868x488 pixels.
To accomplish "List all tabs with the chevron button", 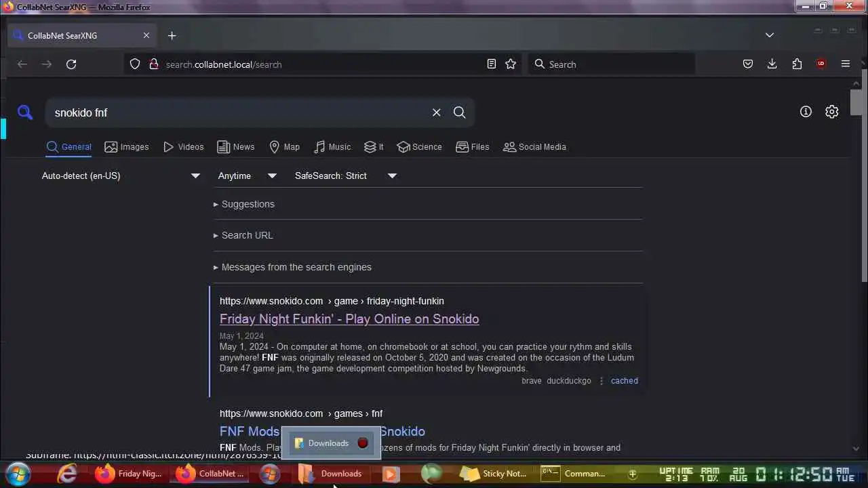I will point(770,35).
